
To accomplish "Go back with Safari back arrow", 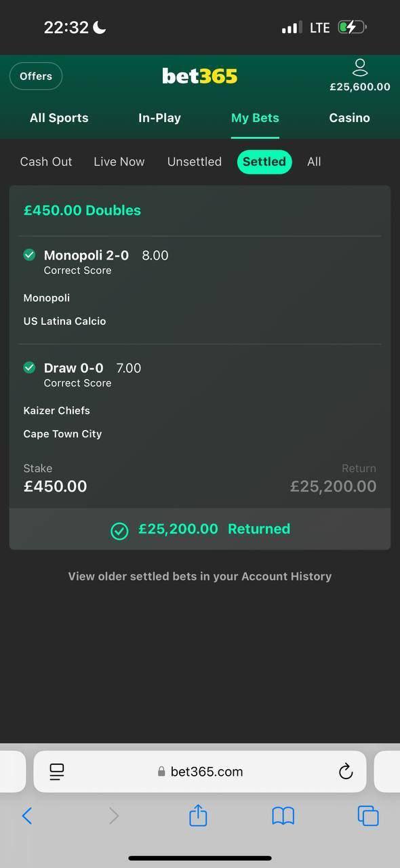I will (27, 815).
